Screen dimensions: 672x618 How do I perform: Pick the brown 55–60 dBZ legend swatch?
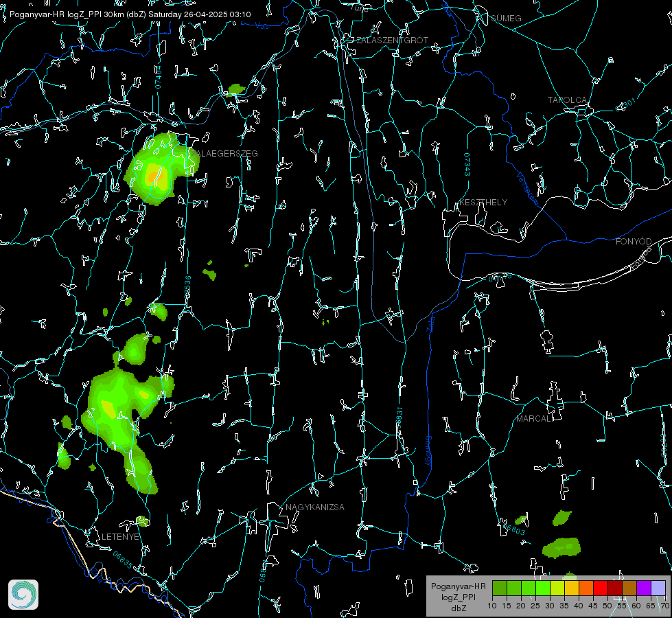click(x=629, y=588)
